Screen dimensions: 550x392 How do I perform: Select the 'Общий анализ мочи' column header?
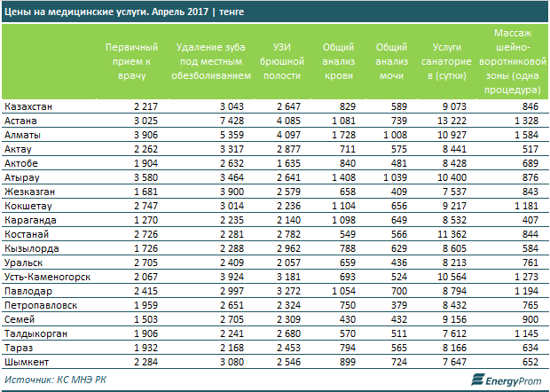pyautogui.click(x=391, y=61)
